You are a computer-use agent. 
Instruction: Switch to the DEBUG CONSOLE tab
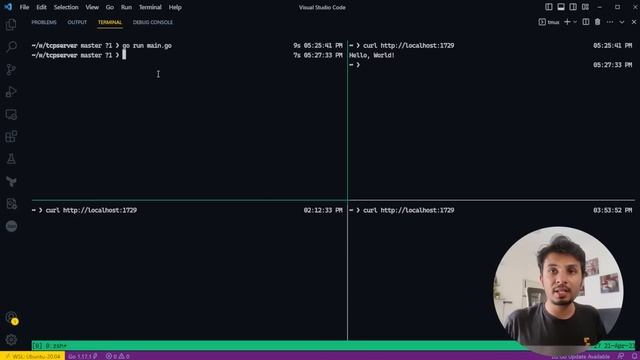[x=153, y=22]
